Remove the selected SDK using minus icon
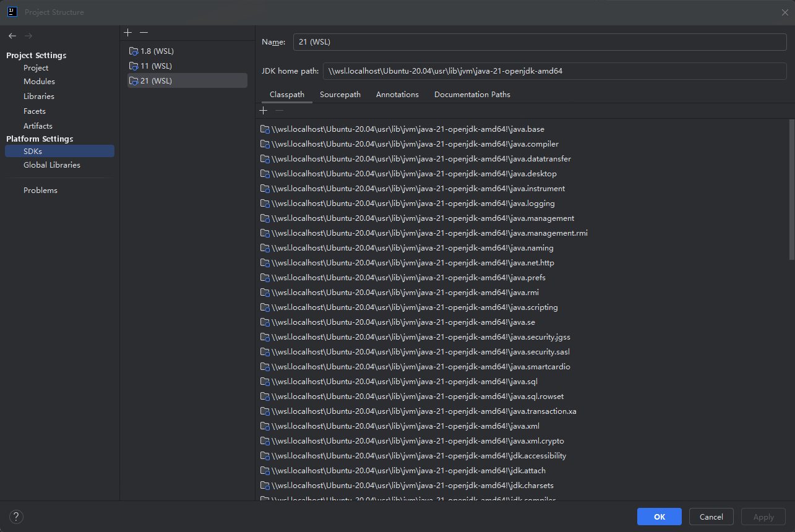Viewport: 795px width, 532px height. click(144, 32)
